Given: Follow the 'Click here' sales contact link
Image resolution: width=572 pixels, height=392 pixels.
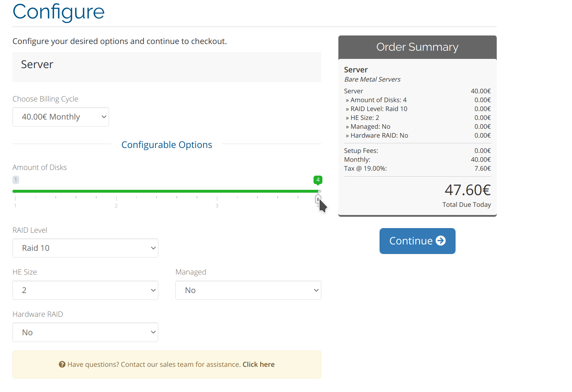Looking at the screenshot, I should click(258, 364).
